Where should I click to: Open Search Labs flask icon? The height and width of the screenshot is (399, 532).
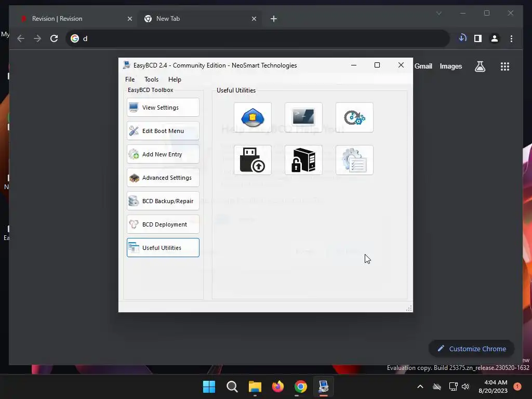480,66
